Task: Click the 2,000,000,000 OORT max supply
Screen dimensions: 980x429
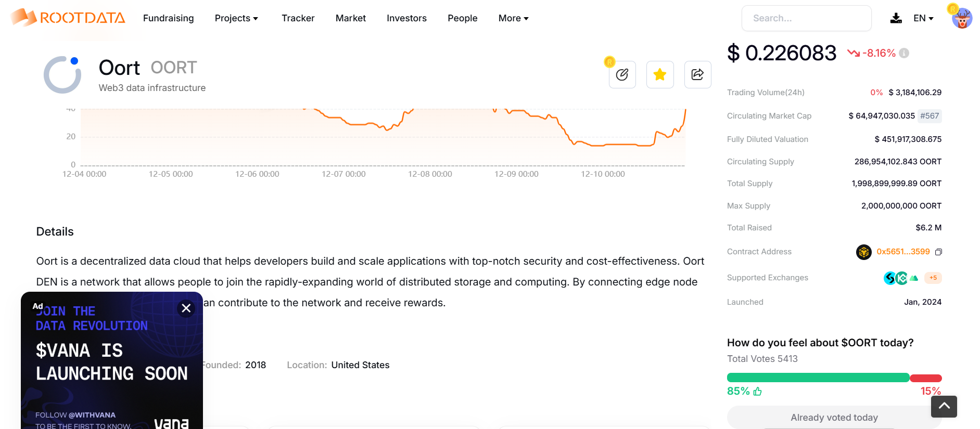Action: 901,206
